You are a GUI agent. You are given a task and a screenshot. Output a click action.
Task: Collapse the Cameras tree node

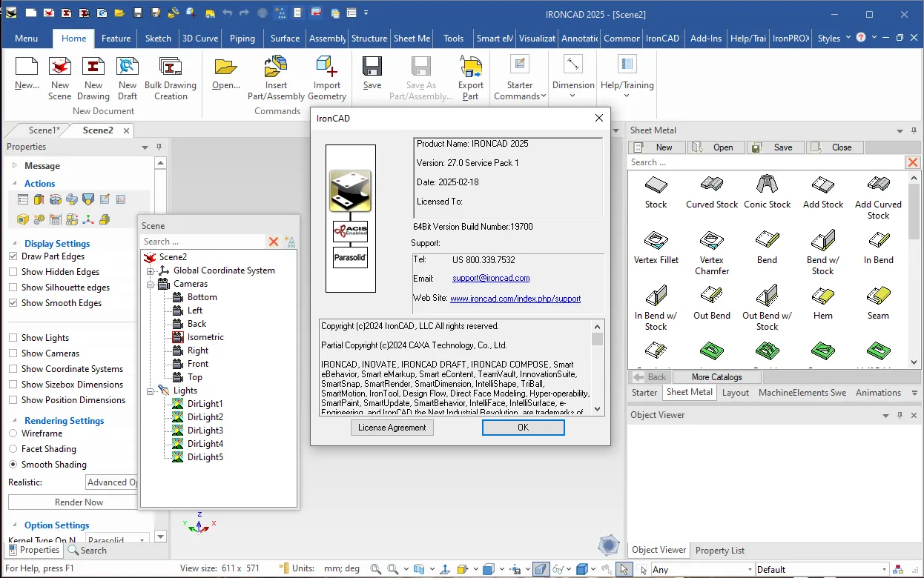(x=150, y=284)
